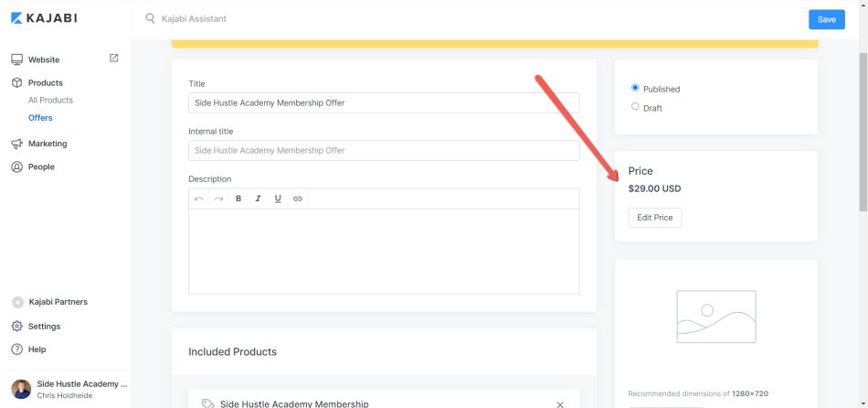The height and width of the screenshot is (408, 868).
Task: Click the Website monitor icon
Action: click(x=17, y=59)
